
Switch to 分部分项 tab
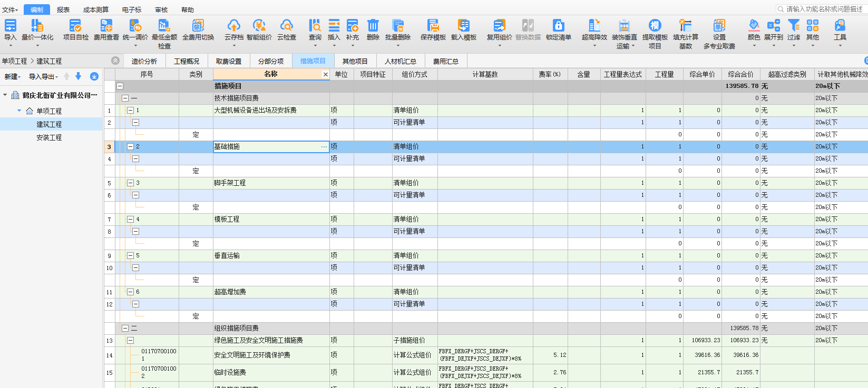270,61
